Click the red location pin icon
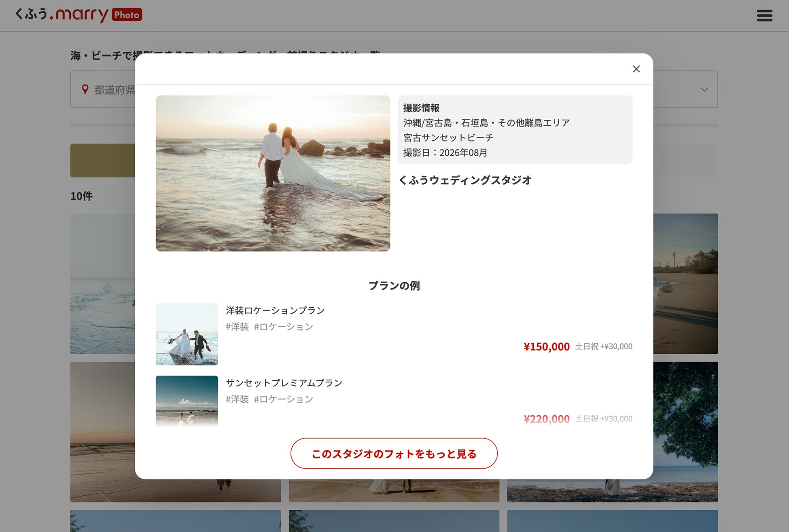Image resolution: width=789 pixels, height=532 pixels. click(85, 89)
